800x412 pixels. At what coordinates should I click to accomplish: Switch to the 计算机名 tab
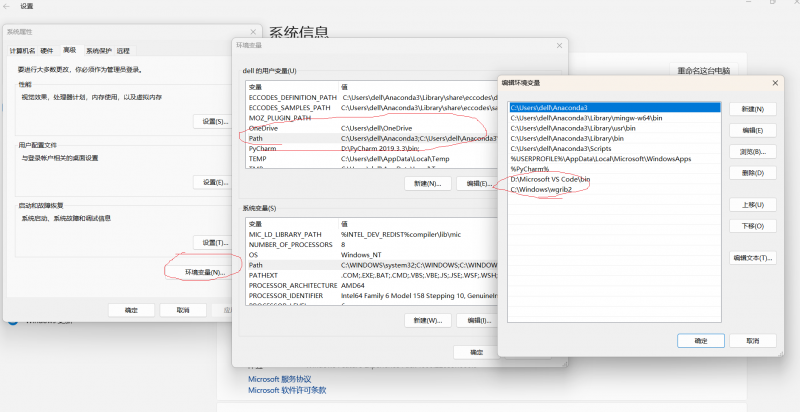pos(22,50)
